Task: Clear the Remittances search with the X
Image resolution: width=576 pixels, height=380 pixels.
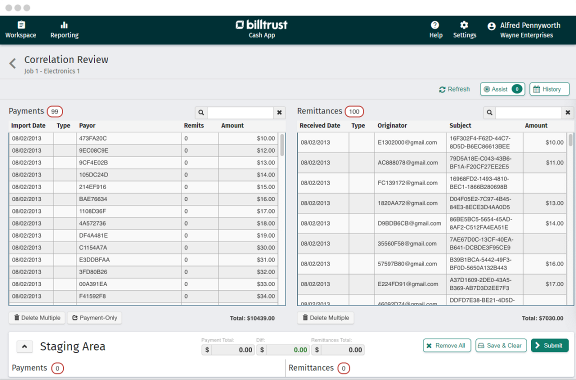Action: point(568,112)
